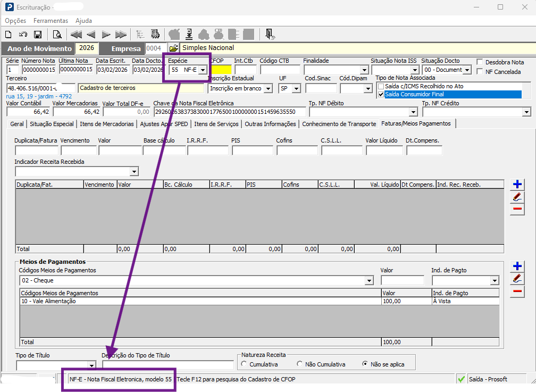This screenshot has height=392, width=536.
Task: Remove a fatura row with the red minus
Action: pyautogui.click(x=517, y=209)
